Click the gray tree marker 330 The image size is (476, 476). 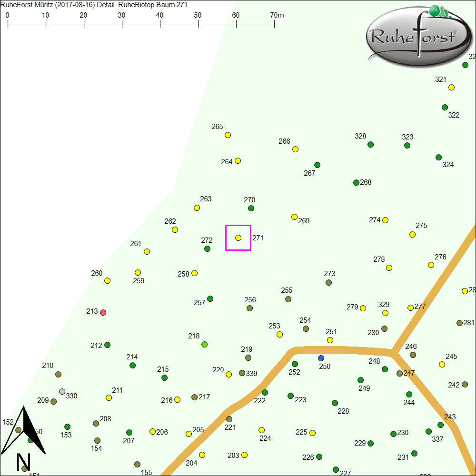click(x=62, y=391)
